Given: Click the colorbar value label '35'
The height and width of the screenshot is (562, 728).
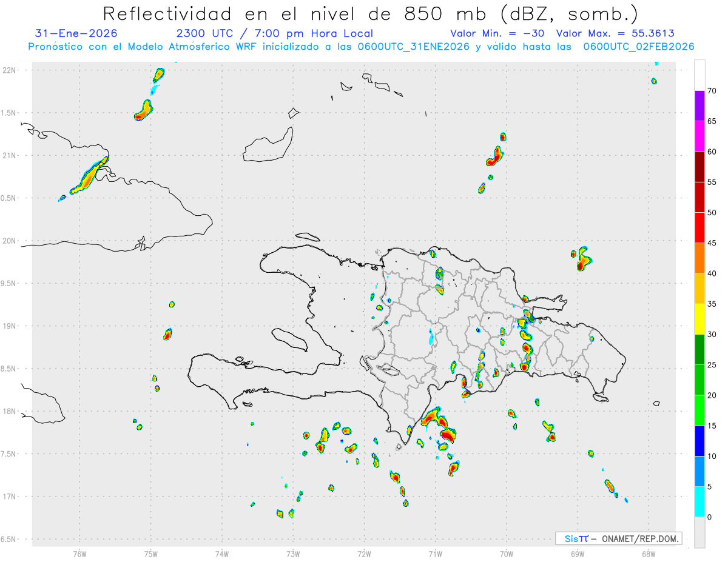Looking at the screenshot, I should pyautogui.click(x=712, y=304).
